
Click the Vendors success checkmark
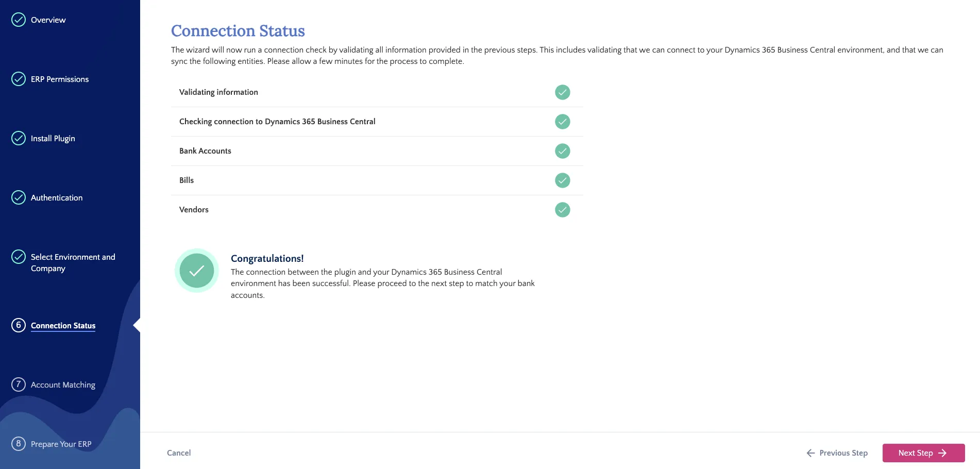pos(563,210)
